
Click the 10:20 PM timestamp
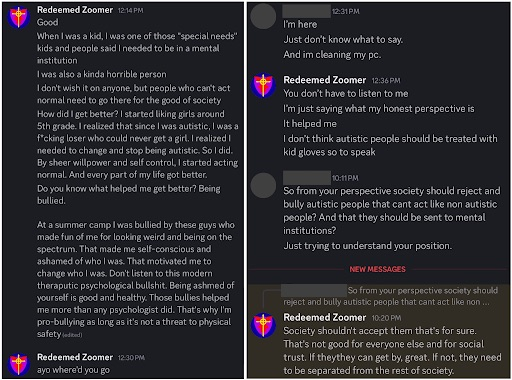tap(386, 318)
